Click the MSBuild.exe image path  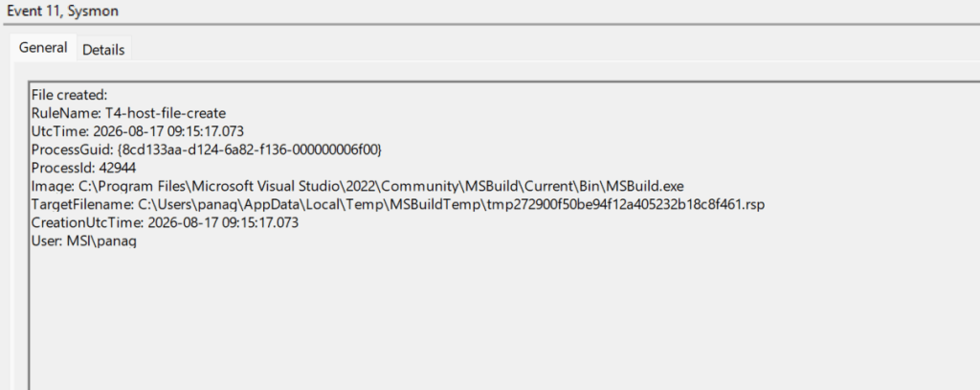381,186
